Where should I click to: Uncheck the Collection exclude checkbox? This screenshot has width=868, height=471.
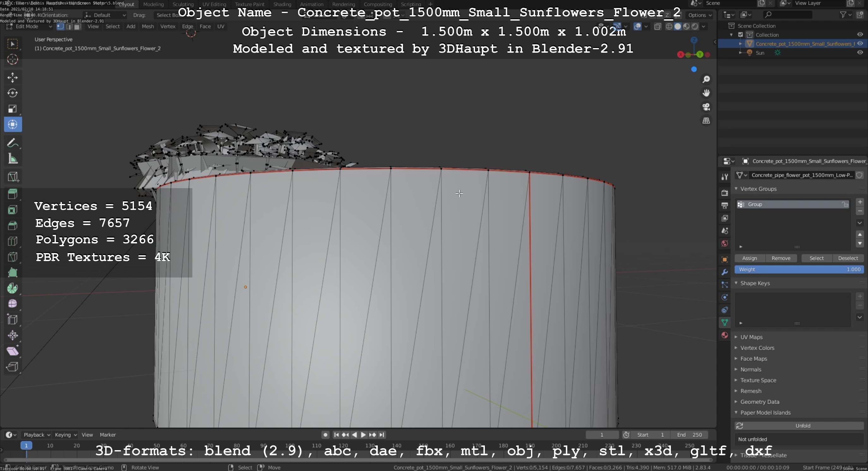(x=741, y=35)
